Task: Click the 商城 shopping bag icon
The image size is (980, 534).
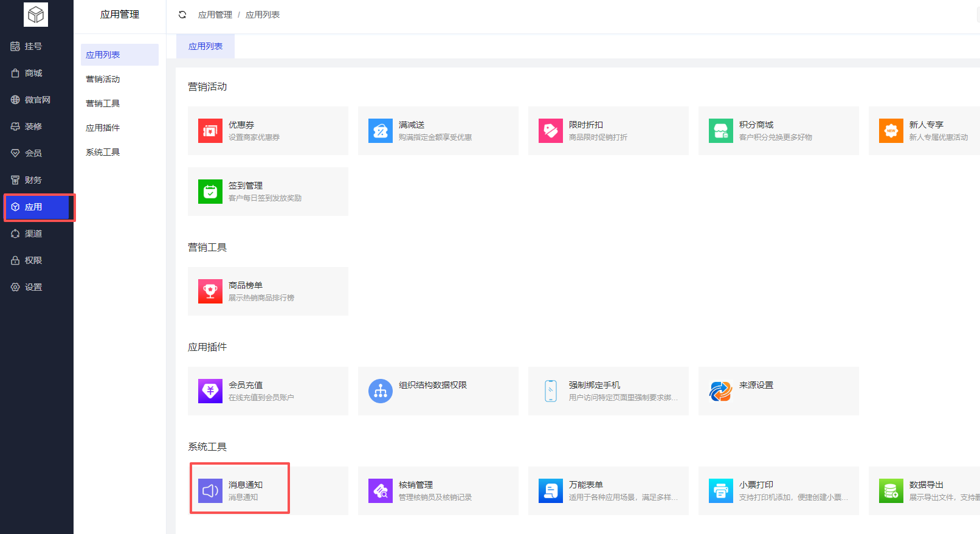Action: coord(15,73)
